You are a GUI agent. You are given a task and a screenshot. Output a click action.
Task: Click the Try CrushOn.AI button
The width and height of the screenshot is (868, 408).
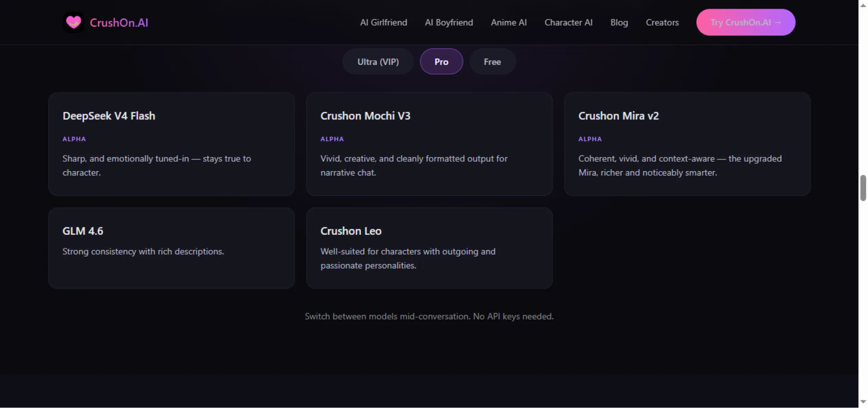click(x=746, y=22)
